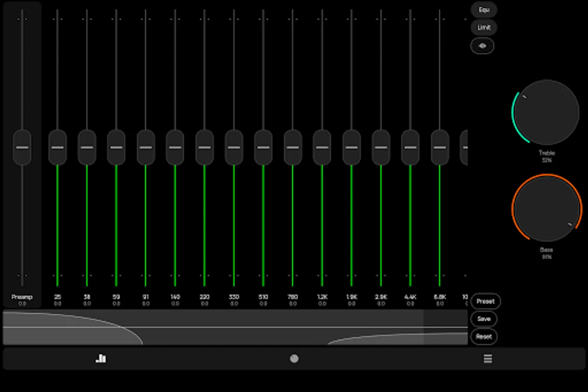The width and height of the screenshot is (588, 392).
Task: Toggle the Equ switch
Action: tap(484, 10)
